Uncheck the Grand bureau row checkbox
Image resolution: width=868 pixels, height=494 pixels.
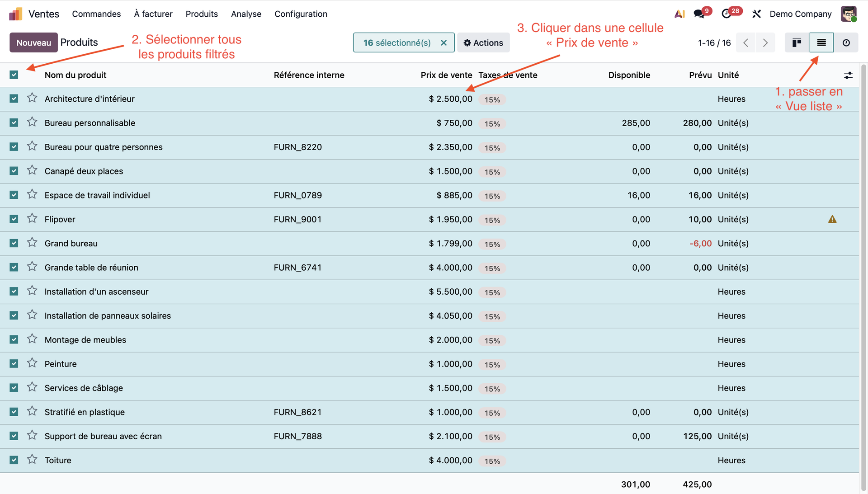[14, 243]
